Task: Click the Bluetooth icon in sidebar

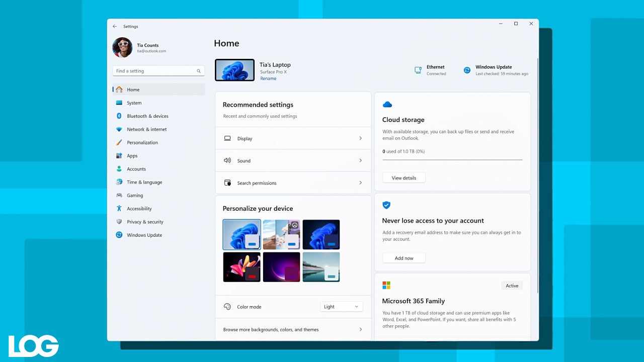Action: pos(119,116)
